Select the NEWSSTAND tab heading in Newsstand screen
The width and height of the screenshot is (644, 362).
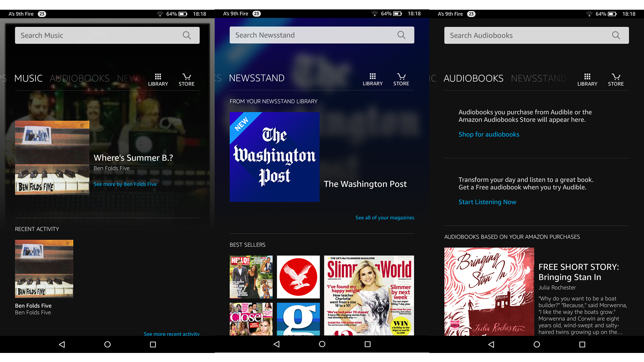(257, 78)
